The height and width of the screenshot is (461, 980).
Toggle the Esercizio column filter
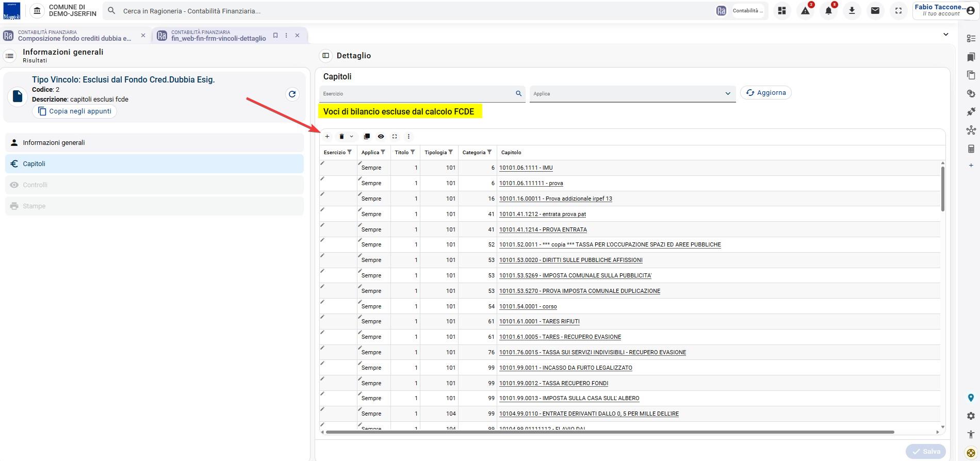click(x=350, y=152)
